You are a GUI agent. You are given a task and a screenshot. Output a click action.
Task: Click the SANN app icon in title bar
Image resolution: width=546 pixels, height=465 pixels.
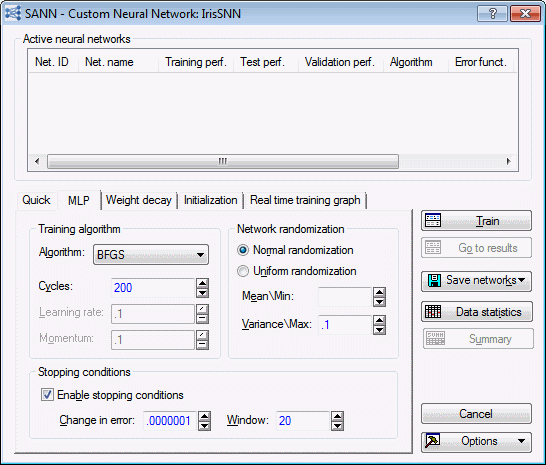pos(13,14)
